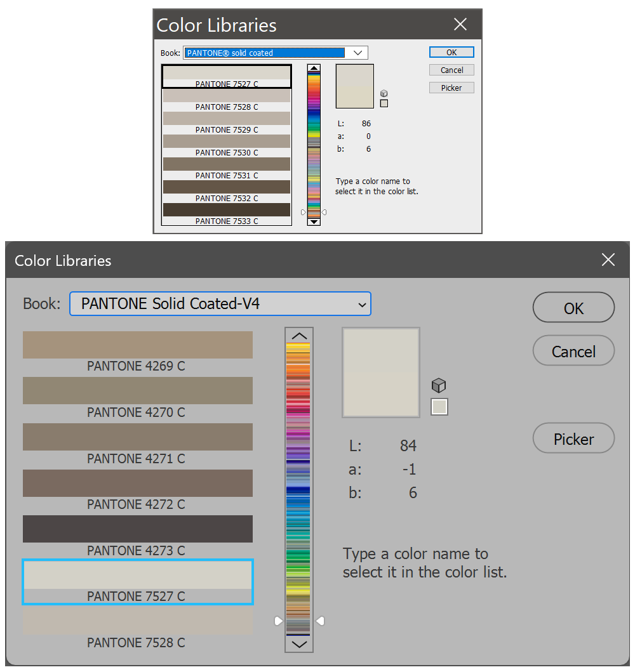This screenshot has height=672, width=635.
Task: Click the cube icon in the PANTONE® solid coated dialog
Action: coord(384,93)
